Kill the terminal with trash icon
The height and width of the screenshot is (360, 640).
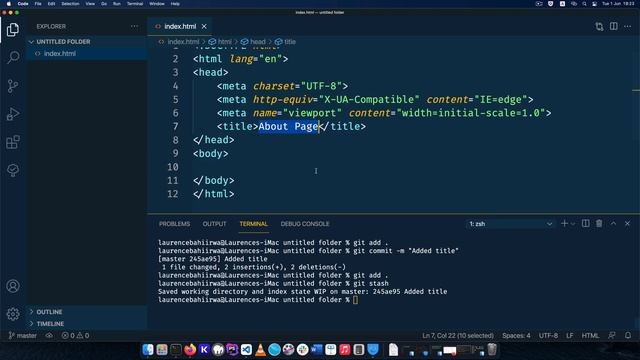click(x=599, y=223)
